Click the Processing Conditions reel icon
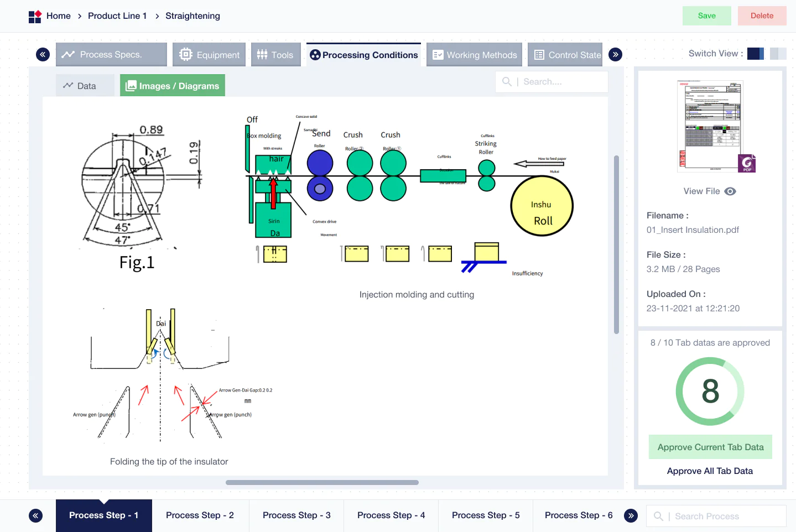This screenshot has height=532, width=796. point(315,55)
